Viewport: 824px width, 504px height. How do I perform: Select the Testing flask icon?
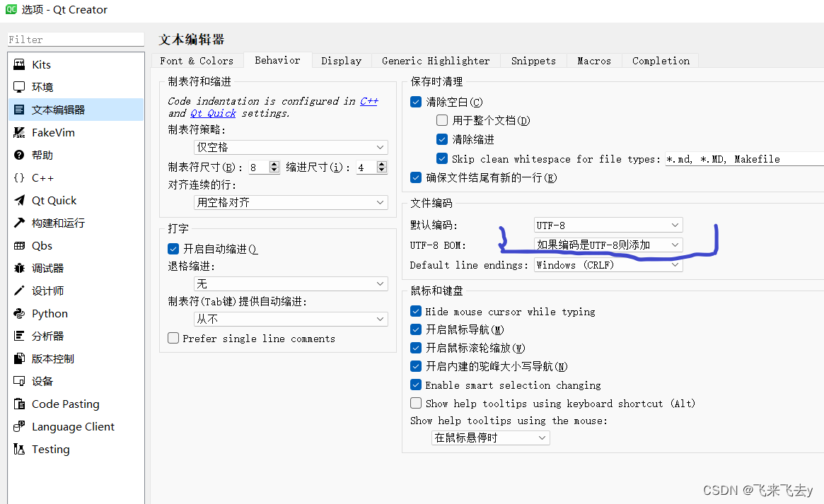coord(19,449)
